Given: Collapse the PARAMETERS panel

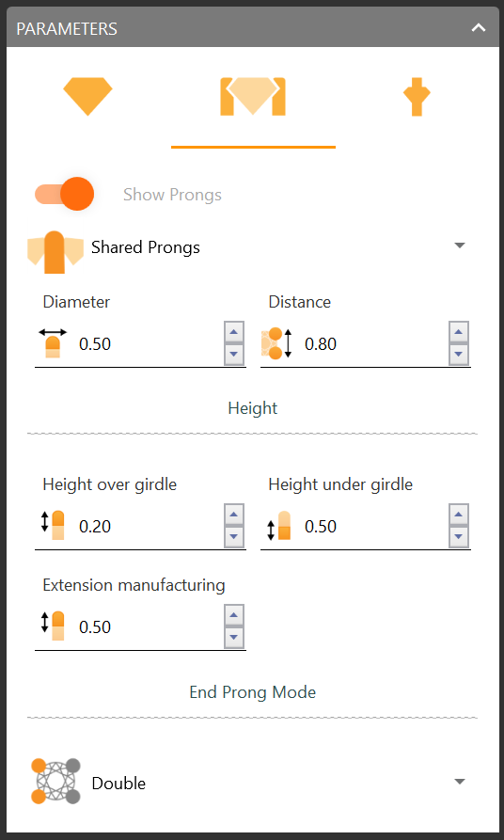Looking at the screenshot, I should [x=479, y=28].
